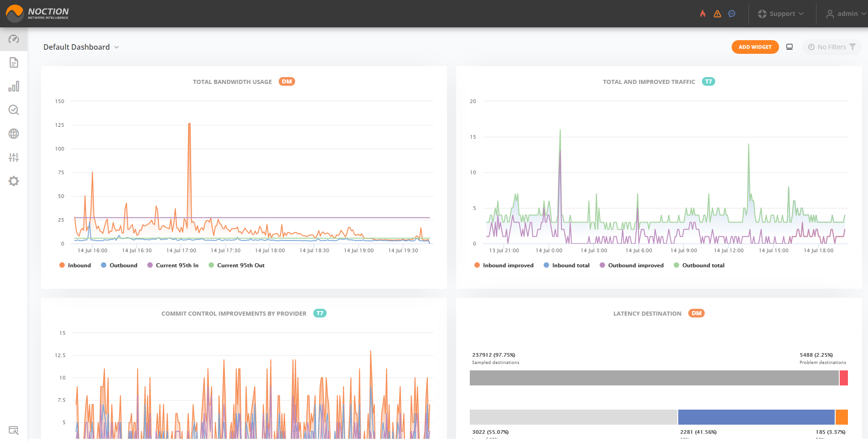The width and height of the screenshot is (868, 442).
Task: Open the chat message icon in header
Action: pos(732,14)
